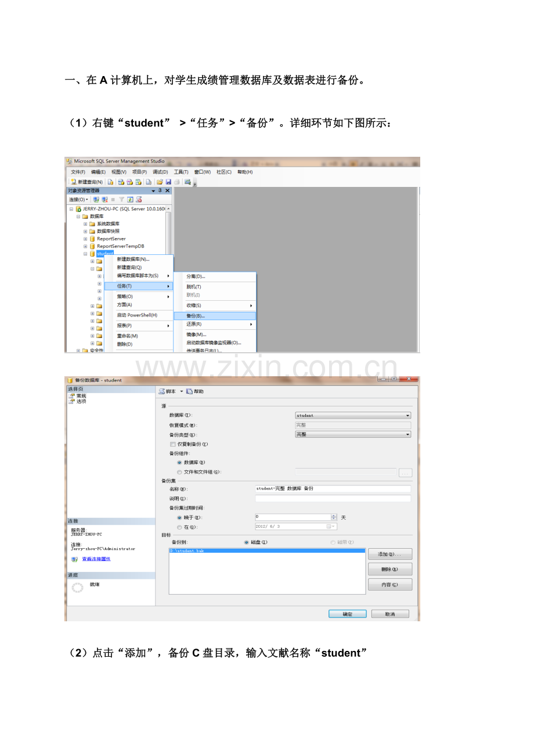Click the Open File folder icon in toolbar
Viewport: 534px width, 756px height.
pyautogui.click(x=159, y=182)
